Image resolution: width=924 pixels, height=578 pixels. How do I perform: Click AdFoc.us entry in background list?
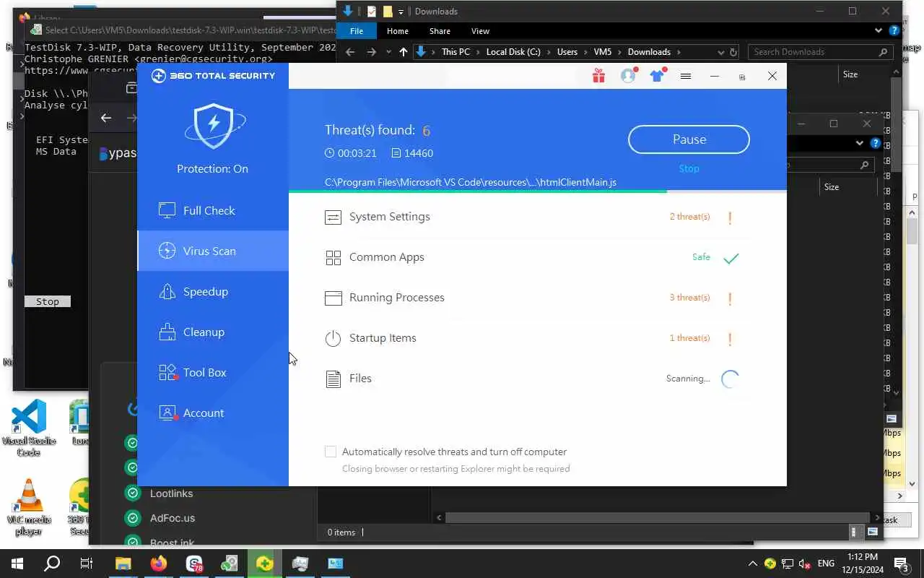pos(173,518)
